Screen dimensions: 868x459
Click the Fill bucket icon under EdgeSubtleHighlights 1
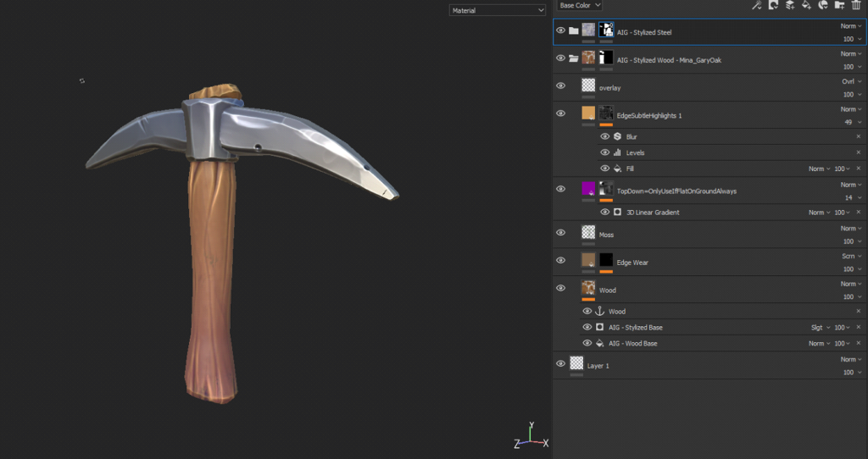click(618, 169)
